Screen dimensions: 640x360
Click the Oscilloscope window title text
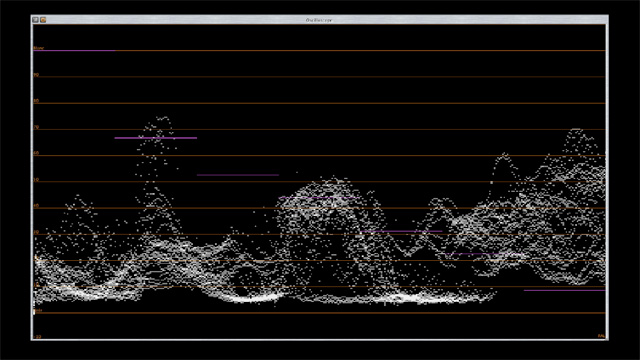pos(319,20)
